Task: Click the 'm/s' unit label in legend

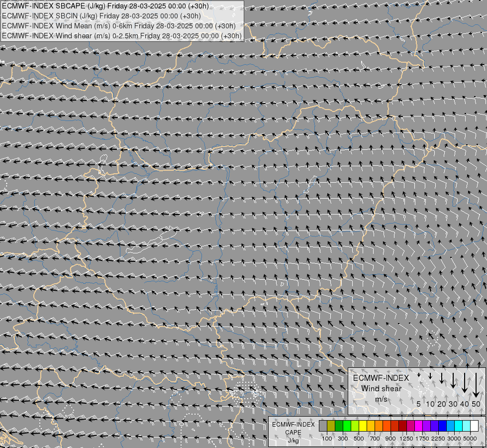Action: pos(381,399)
